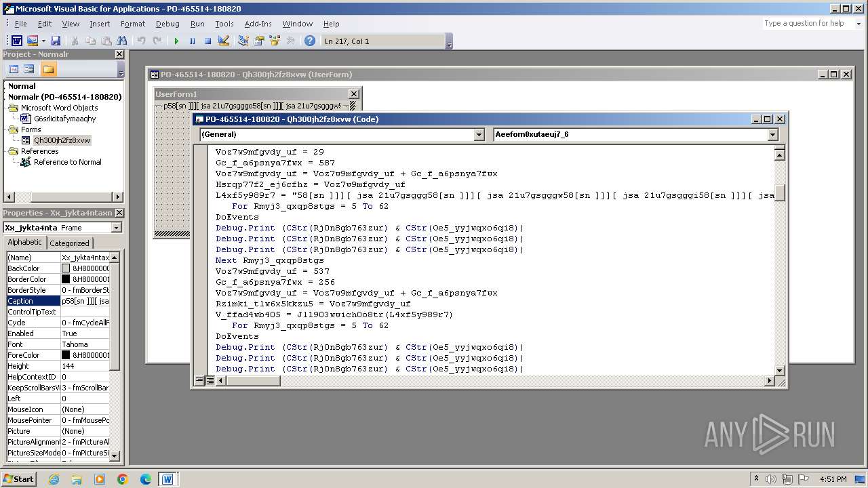Image resolution: width=868 pixels, height=488 pixels.
Task: Switch code window to Procedure View
Action: [x=199, y=380]
